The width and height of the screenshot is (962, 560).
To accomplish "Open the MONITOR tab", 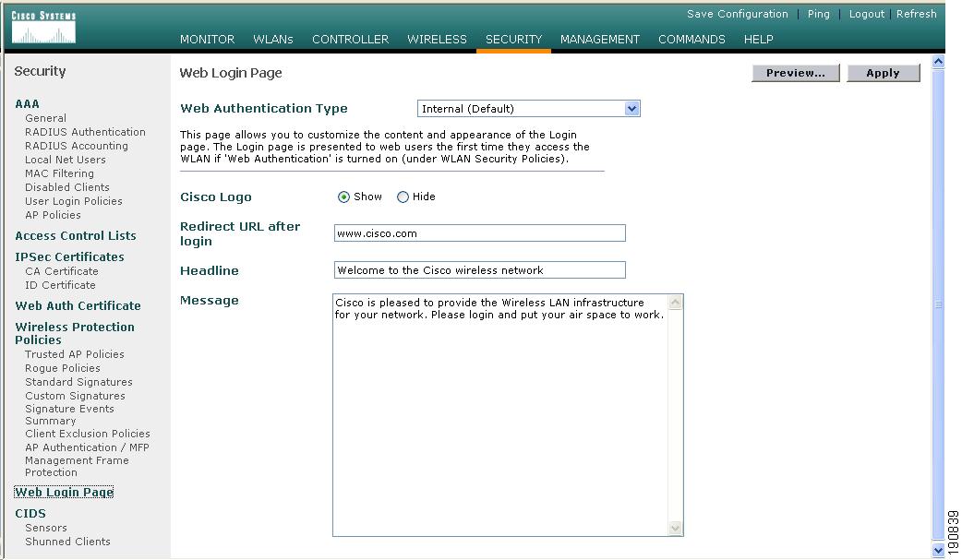I will [208, 40].
